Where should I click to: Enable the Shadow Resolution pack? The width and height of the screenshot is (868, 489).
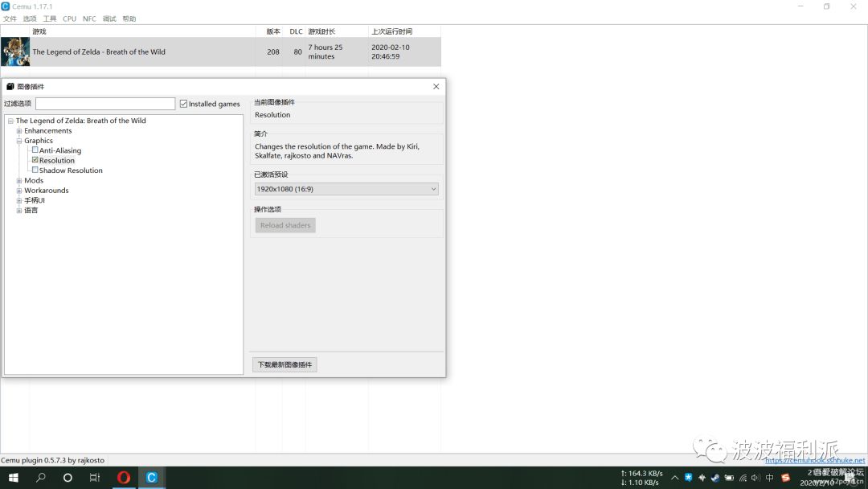[35, 170]
